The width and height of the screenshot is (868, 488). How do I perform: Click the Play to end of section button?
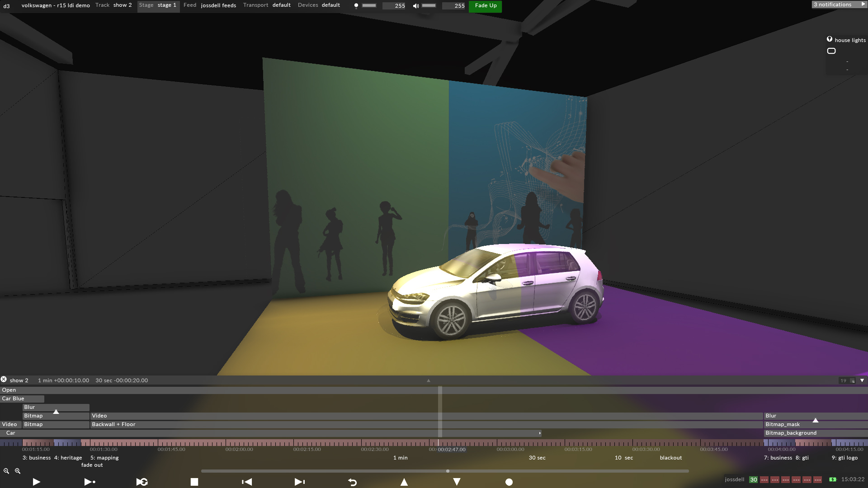click(90, 482)
